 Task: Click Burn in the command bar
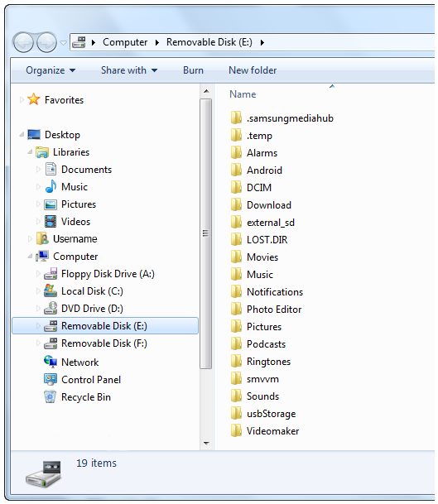[x=193, y=70]
